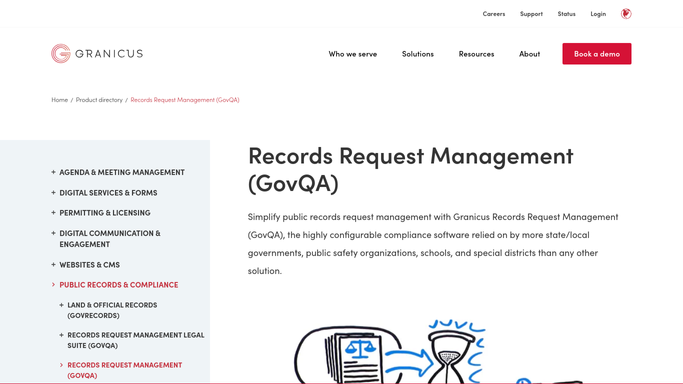Go to Product directory breadcrumb

[99, 100]
